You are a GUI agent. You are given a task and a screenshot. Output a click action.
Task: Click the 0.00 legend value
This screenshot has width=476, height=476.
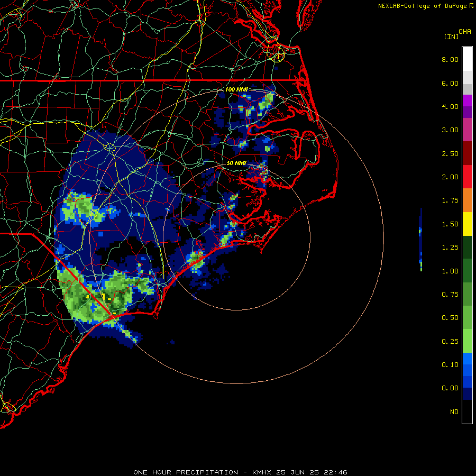pos(450,388)
